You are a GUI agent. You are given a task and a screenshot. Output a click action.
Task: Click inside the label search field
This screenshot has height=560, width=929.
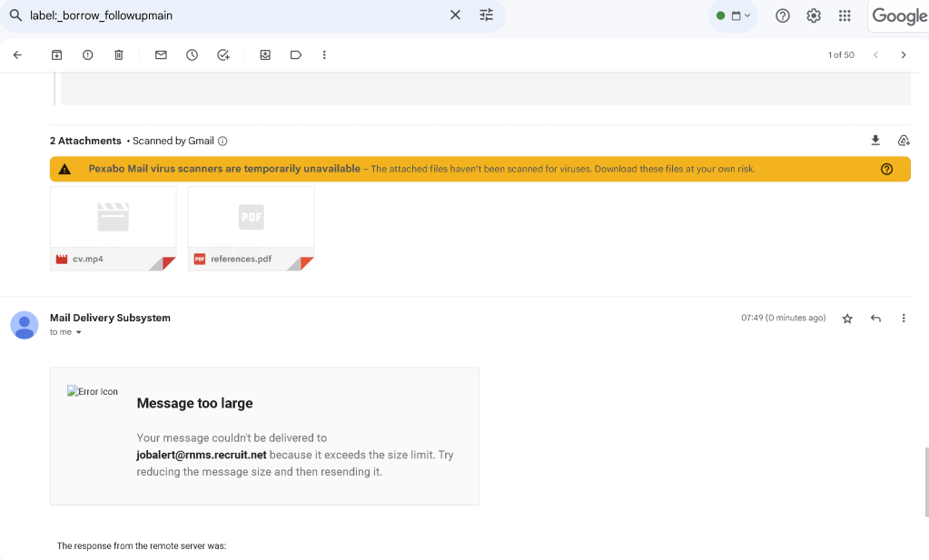click(x=237, y=16)
